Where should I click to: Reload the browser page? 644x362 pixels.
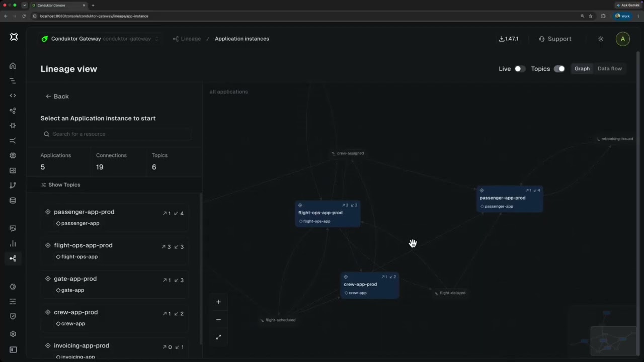coord(24,16)
